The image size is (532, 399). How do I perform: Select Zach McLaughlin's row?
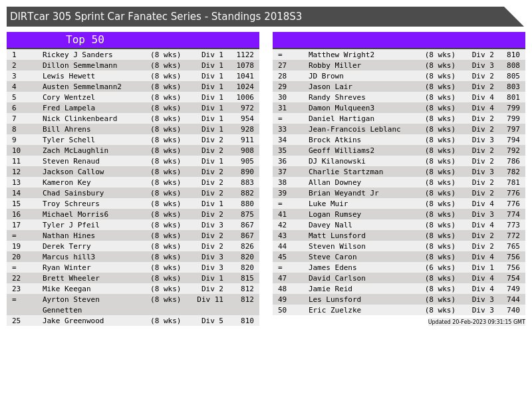(x=75, y=150)
